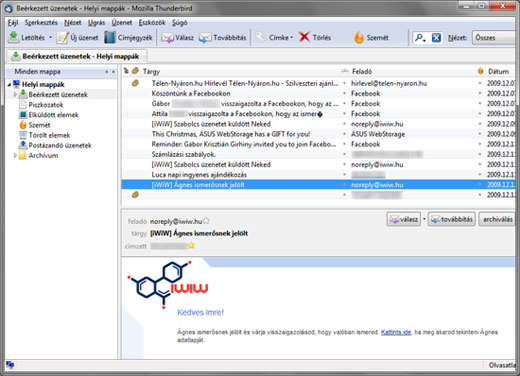
Task: Compose with Új üzenet button
Action: (x=78, y=38)
